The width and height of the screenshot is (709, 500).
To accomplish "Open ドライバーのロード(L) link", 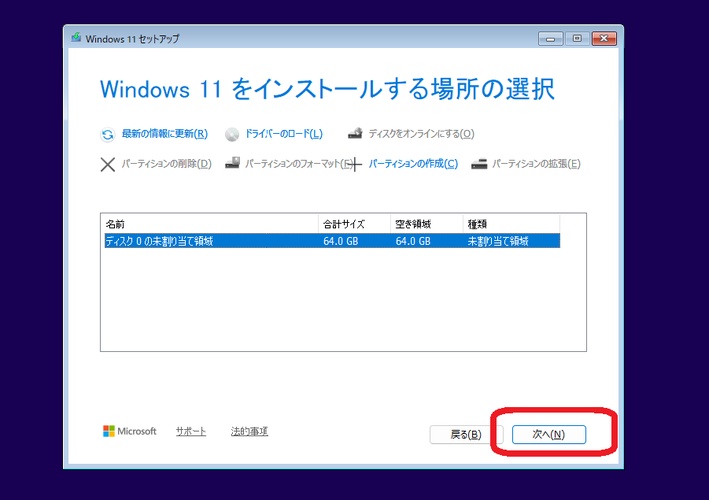I will (x=284, y=134).
